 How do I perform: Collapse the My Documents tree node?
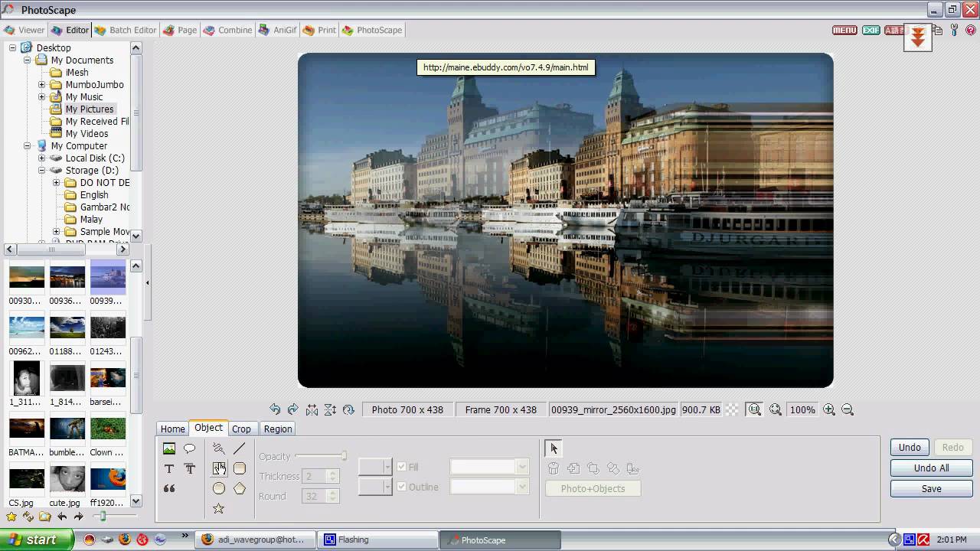(28, 60)
